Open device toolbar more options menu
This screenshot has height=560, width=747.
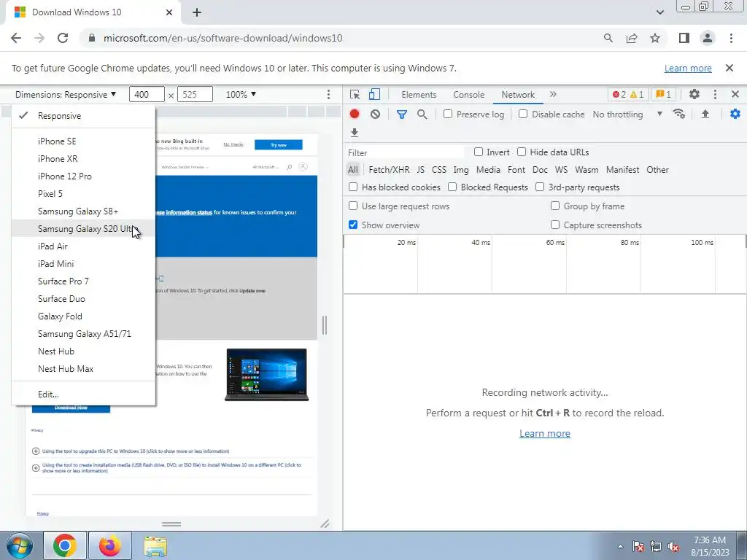(x=328, y=94)
